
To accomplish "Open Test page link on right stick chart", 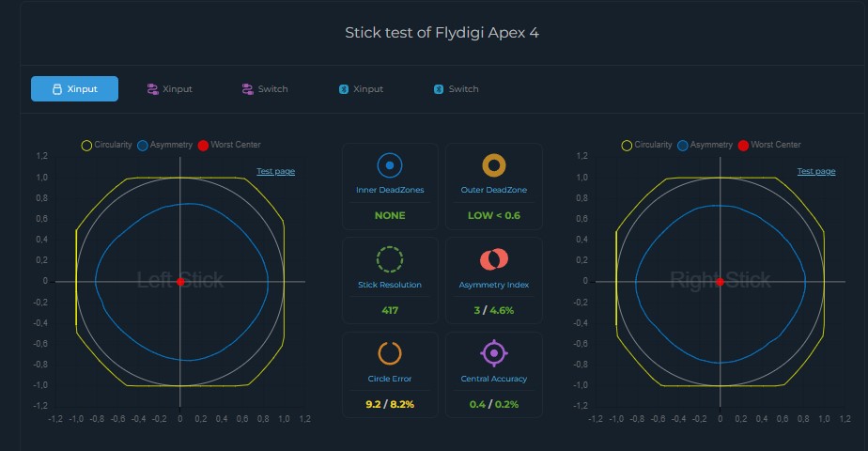I will pos(816,171).
